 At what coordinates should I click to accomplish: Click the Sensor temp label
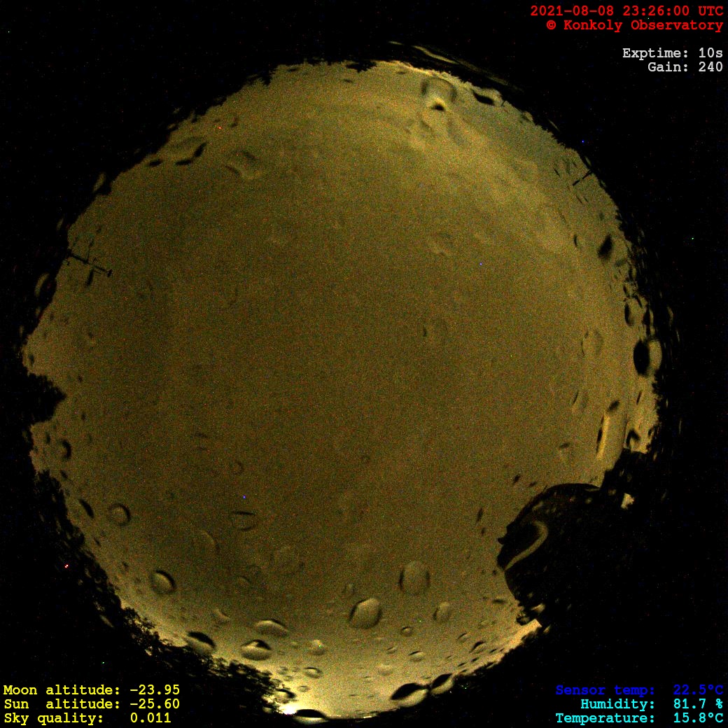[605, 690]
